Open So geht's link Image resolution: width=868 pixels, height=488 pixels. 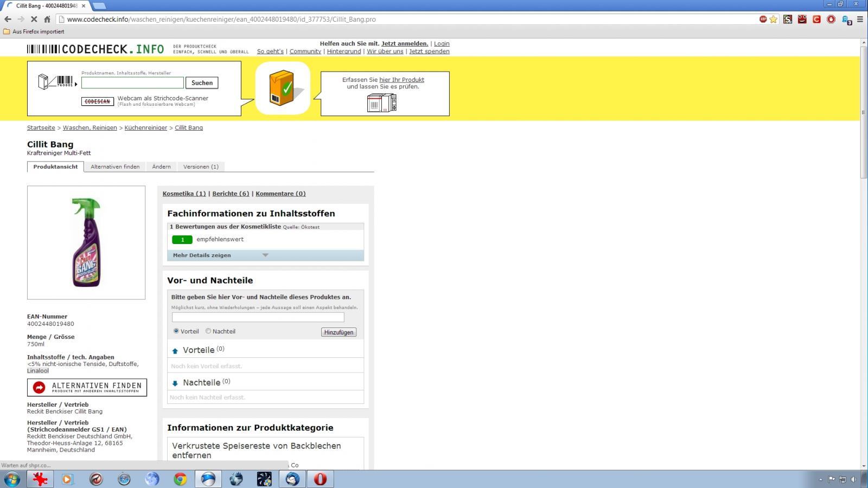pos(270,51)
